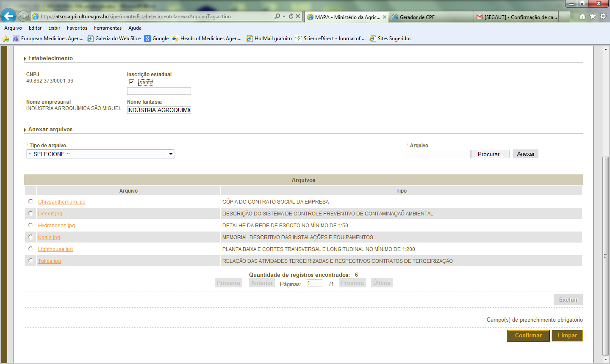Click the Arquivo file path field
This screenshot has height=364, width=610.
[438, 154]
